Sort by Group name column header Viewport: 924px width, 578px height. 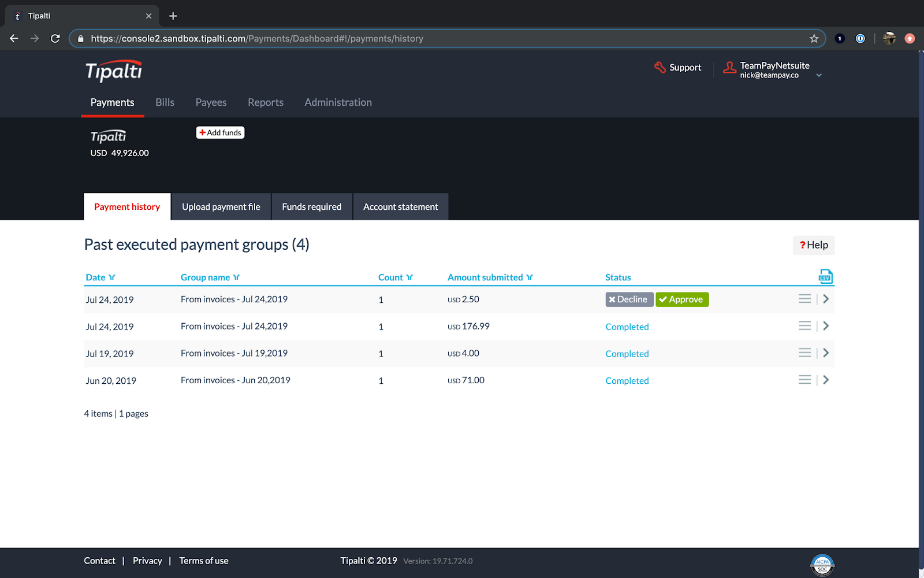[205, 277]
